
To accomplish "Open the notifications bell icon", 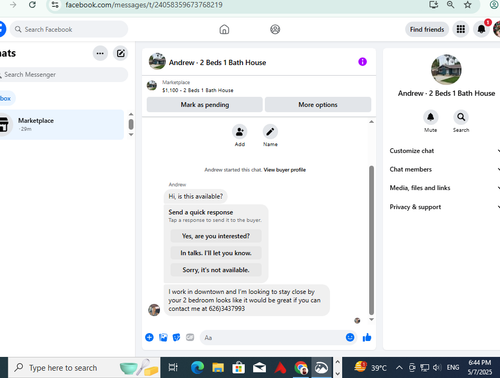I will point(481,29).
